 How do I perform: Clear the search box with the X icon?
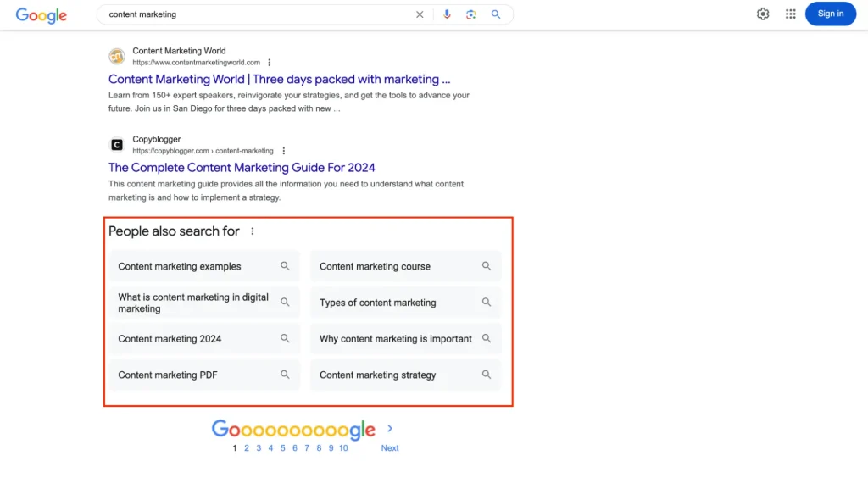[420, 14]
